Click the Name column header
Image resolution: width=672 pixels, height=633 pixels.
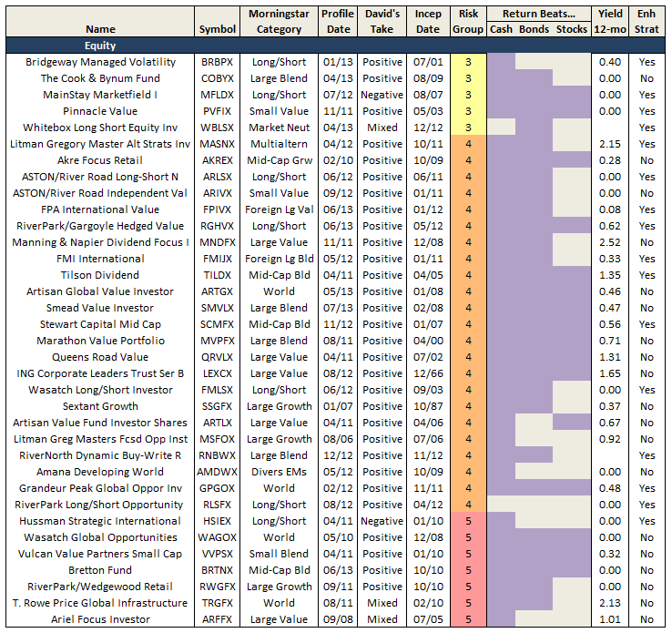100,29
